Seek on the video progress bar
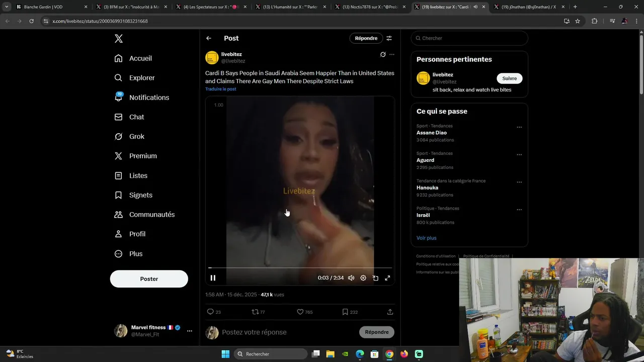This screenshot has height=362, width=644. [x=300, y=268]
